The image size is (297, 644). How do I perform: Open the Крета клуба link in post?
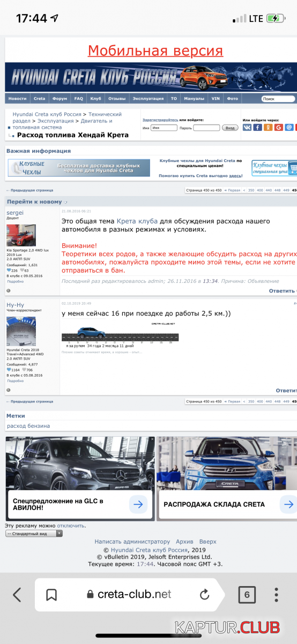coord(137,221)
